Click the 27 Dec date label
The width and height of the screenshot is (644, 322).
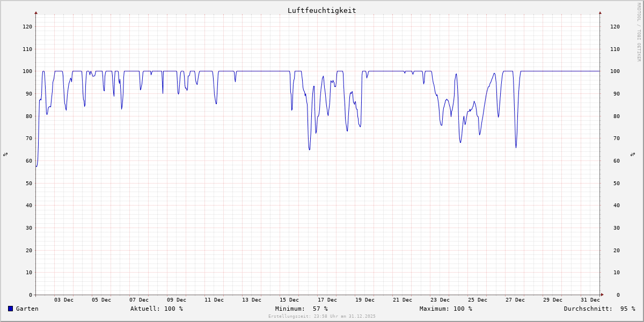pyautogui.click(x=515, y=300)
